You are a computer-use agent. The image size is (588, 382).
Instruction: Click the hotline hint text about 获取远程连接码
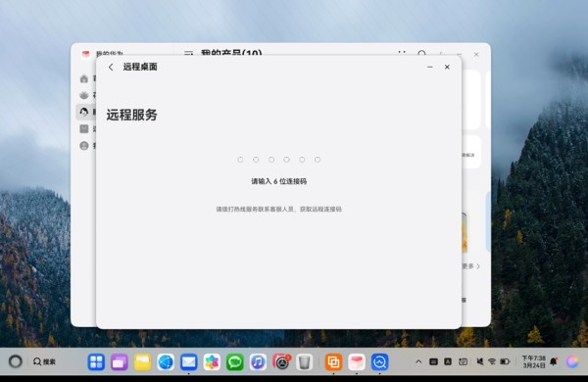[x=278, y=210]
